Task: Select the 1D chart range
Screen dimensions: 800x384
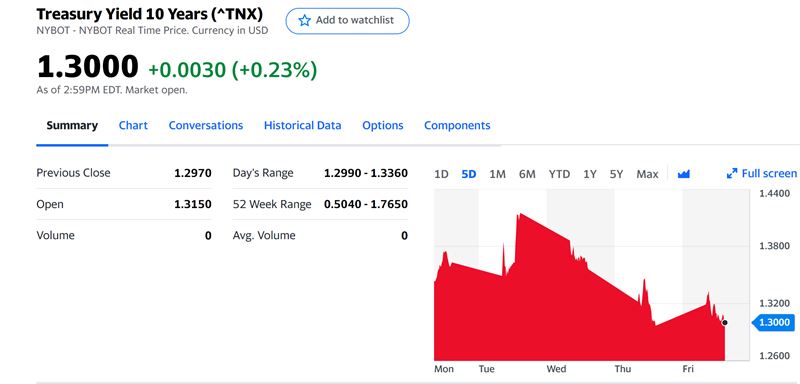Action: pyautogui.click(x=441, y=174)
